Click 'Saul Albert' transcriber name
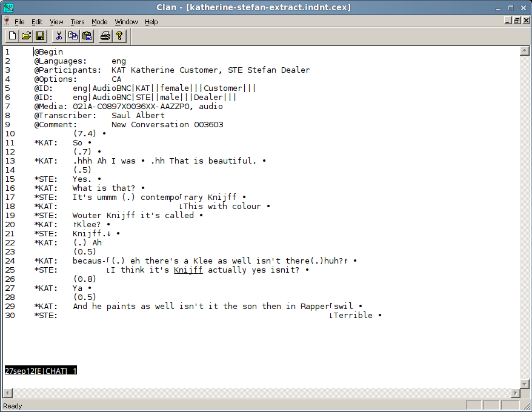The image size is (532, 412). (138, 116)
